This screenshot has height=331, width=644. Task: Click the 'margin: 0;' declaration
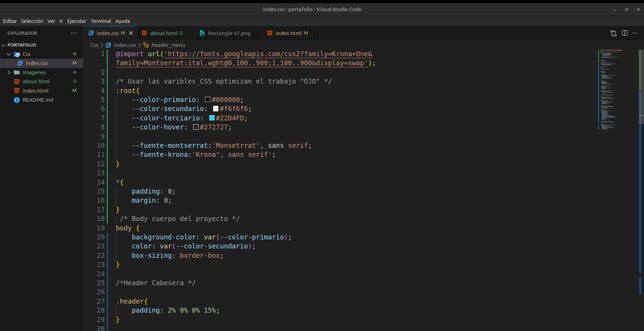coord(151,200)
